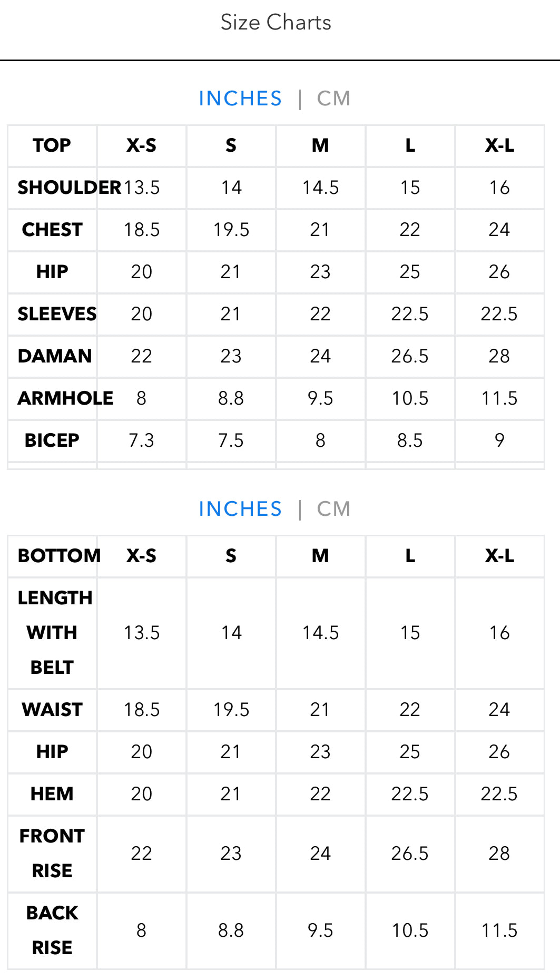
Task: Click the BACK RISE row label
Action: click(52, 930)
